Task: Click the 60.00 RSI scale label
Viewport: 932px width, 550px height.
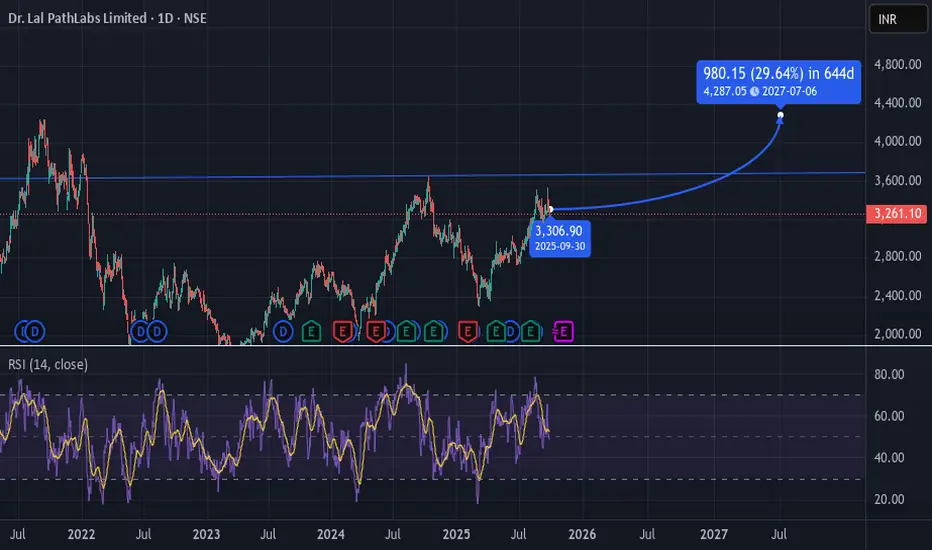Action: pyautogui.click(x=889, y=416)
